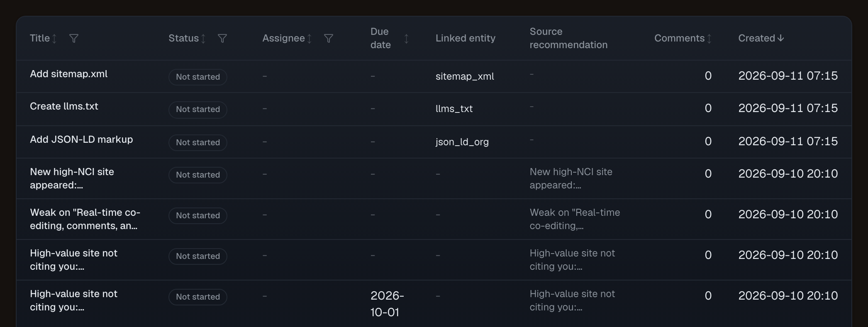Select the json_ld_org linked entity

point(462,142)
